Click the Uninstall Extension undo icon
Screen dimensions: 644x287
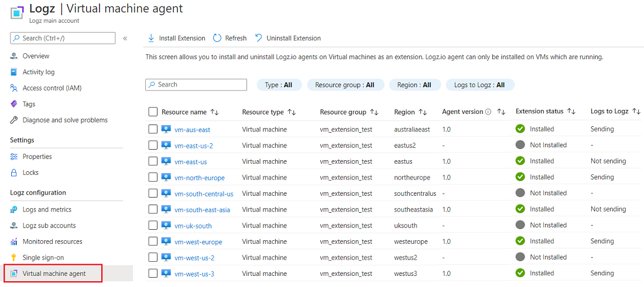[259, 38]
